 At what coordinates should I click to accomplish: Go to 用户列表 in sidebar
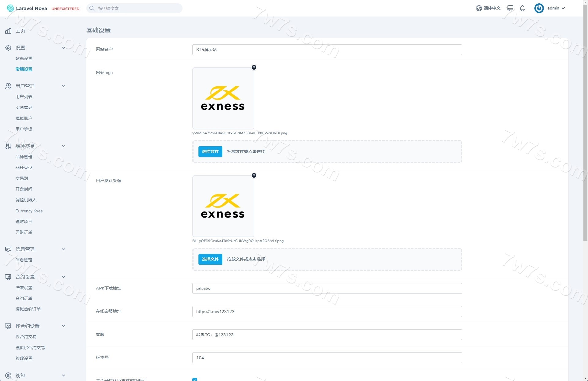point(24,97)
